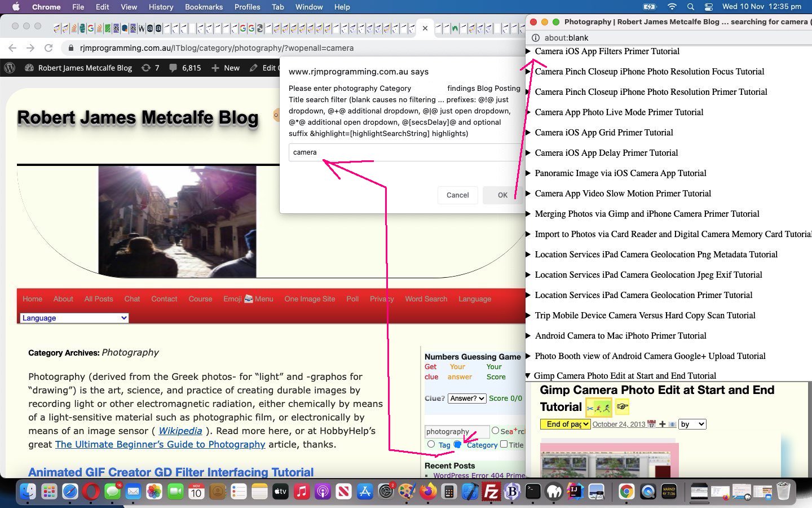Expand Camera iOS App Grid Primer Tutorial
The image size is (812, 508).
(x=604, y=133)
